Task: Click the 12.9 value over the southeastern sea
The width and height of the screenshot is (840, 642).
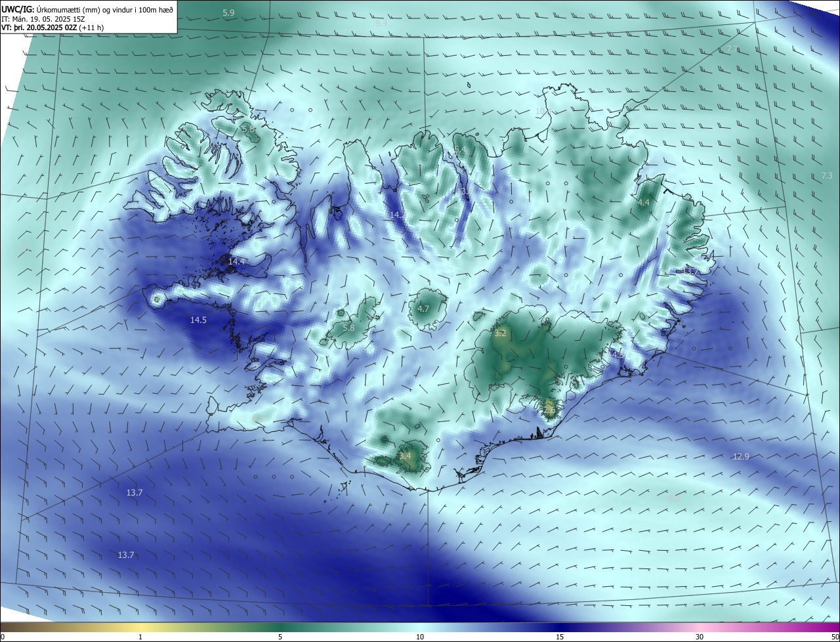Action: [x=741, y=456]
